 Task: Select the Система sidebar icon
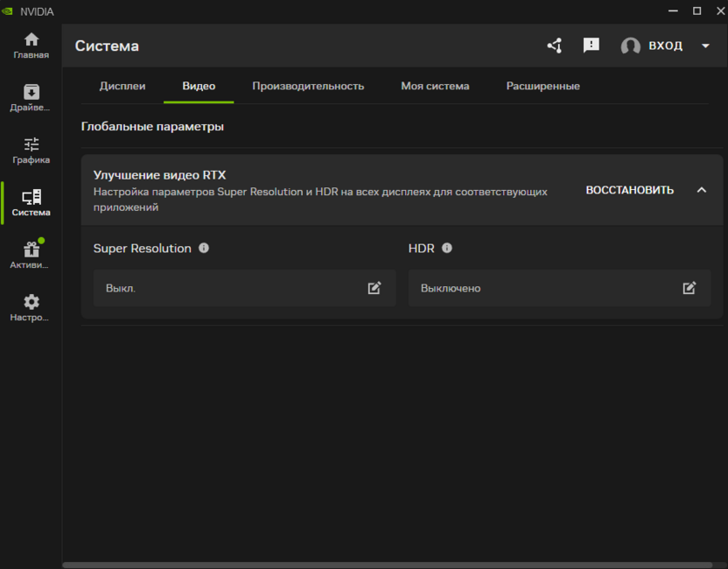tap(31, 203)
